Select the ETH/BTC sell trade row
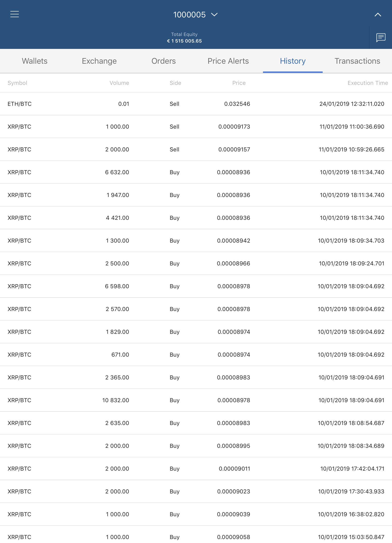392x543 pixels. click(x=196, y=104)
